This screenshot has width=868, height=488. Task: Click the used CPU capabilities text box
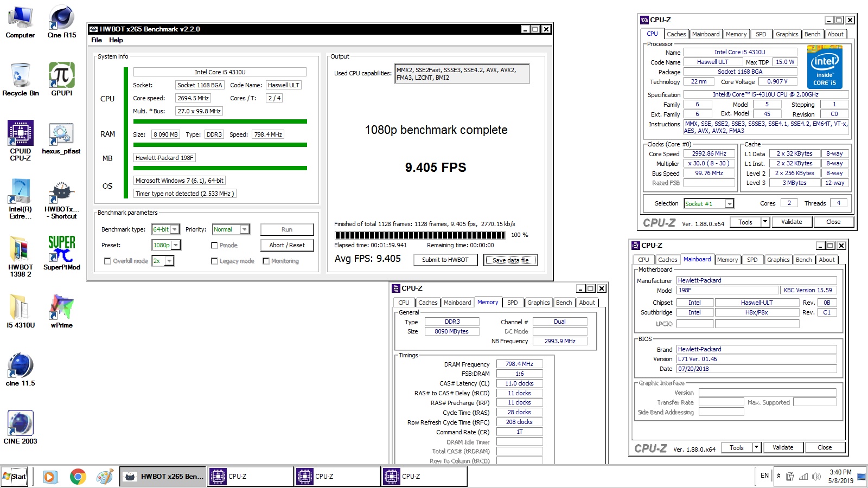click(x=462, y=74)
